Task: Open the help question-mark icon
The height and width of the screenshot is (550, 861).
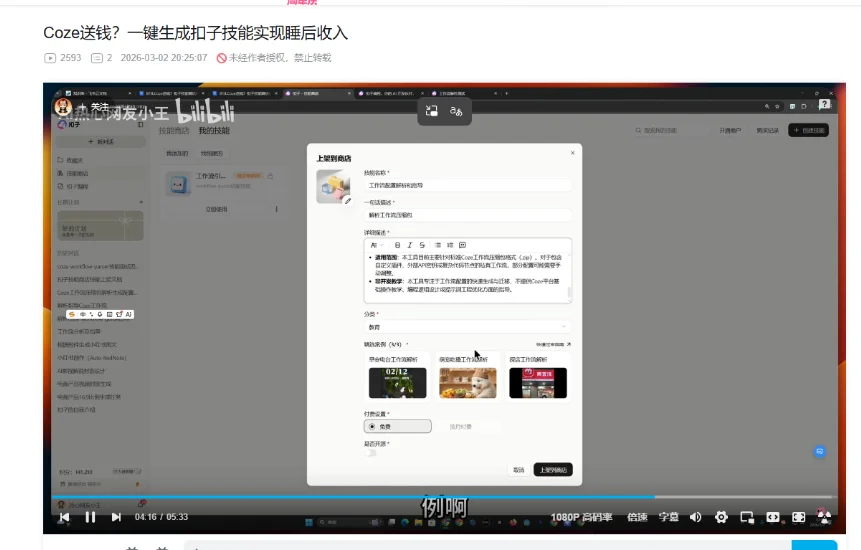Action: 824,105
